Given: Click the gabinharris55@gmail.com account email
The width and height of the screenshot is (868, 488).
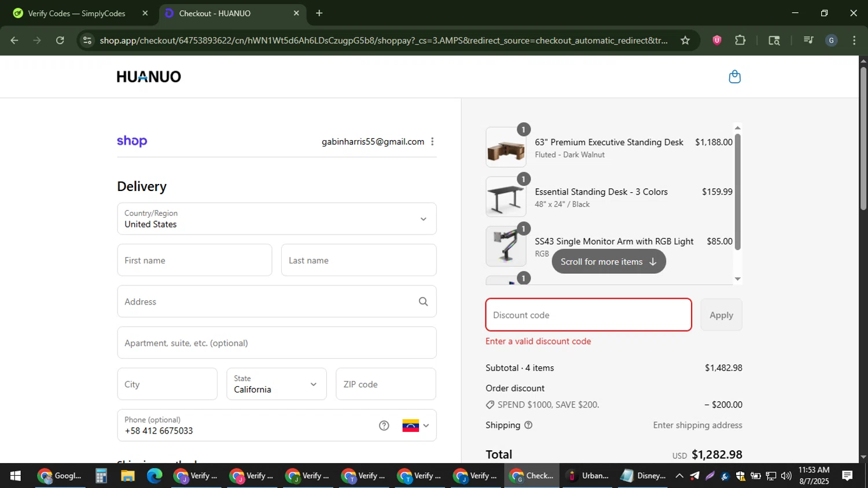Looking at the screenshot, I should click(x=373, y=142).
